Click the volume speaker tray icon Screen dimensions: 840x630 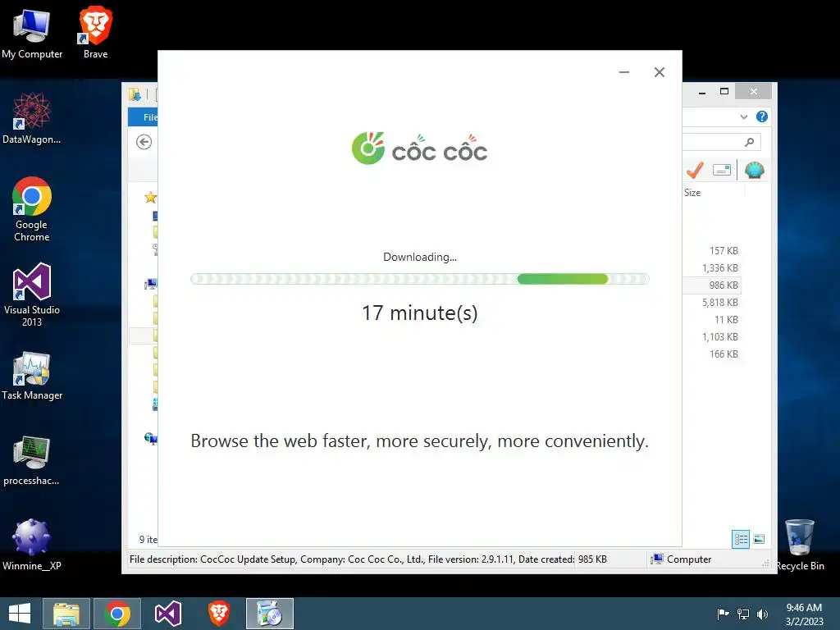point(762,614)
